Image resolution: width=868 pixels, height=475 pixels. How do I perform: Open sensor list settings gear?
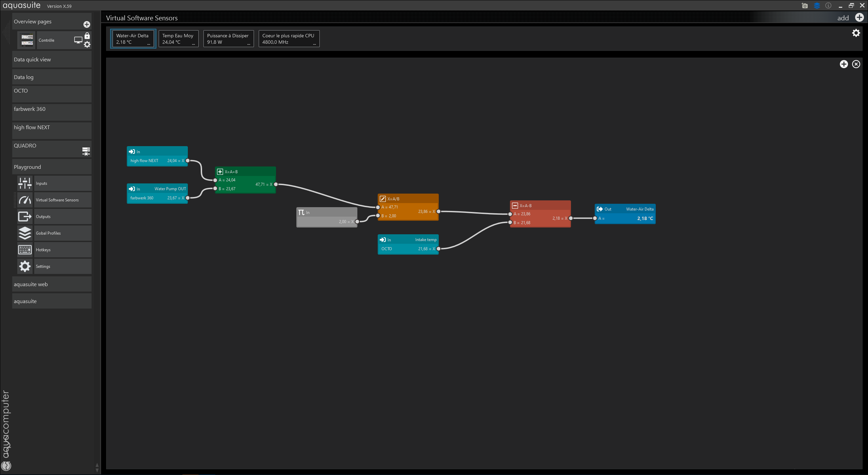pos(856,33)
